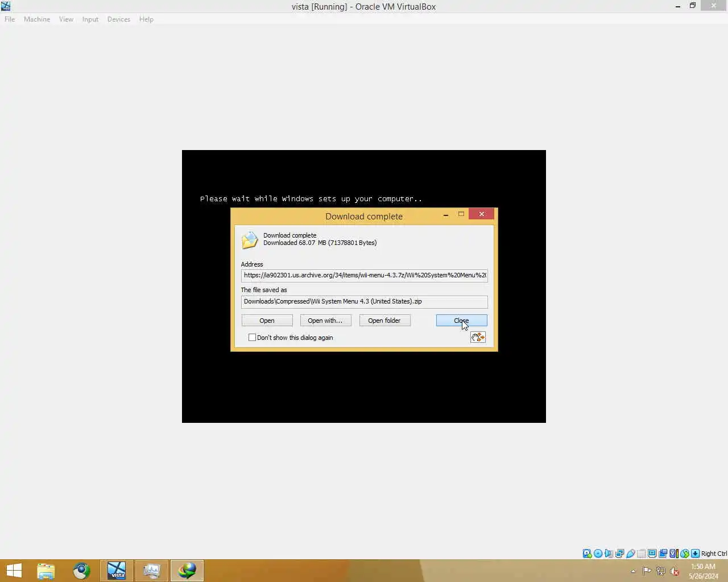Image resolution: width=728 pixels, height=582 pixels.
Task: Click the Right Ctrl host key label
Action: click(714, 554)
